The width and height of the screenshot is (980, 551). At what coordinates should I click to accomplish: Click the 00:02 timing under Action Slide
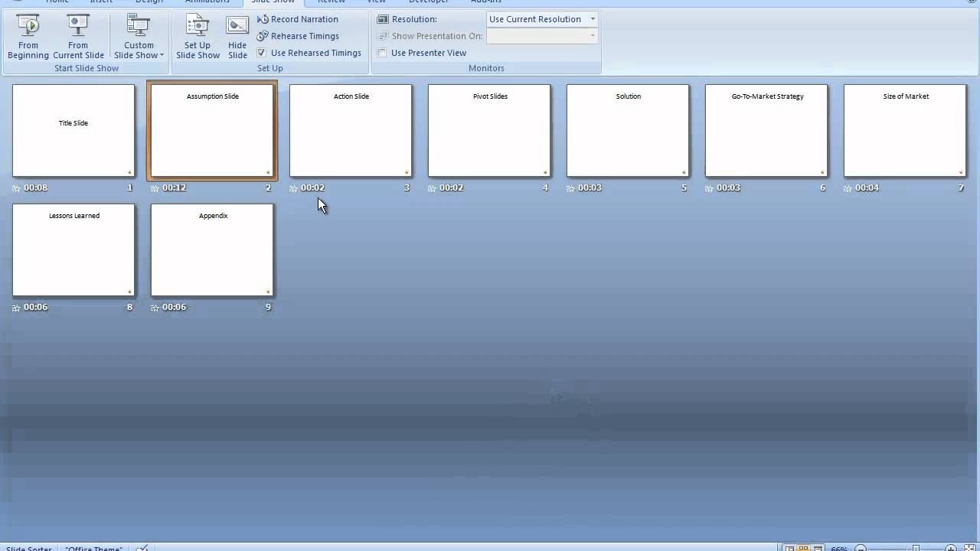click(x=312, y=187)
